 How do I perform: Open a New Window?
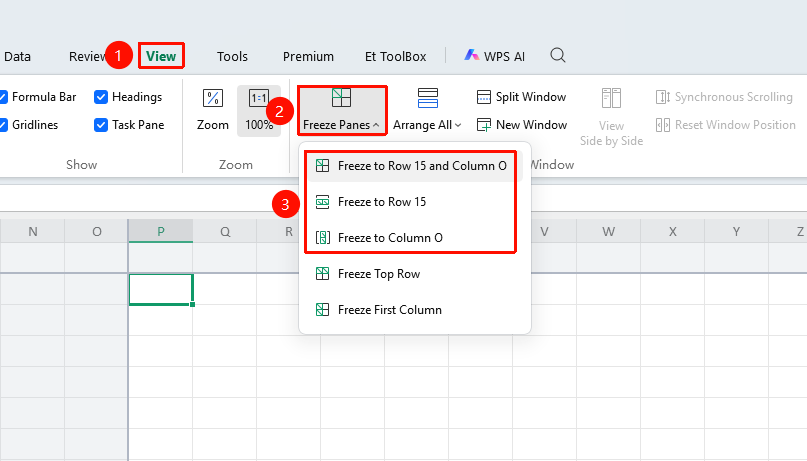point(521,125)
